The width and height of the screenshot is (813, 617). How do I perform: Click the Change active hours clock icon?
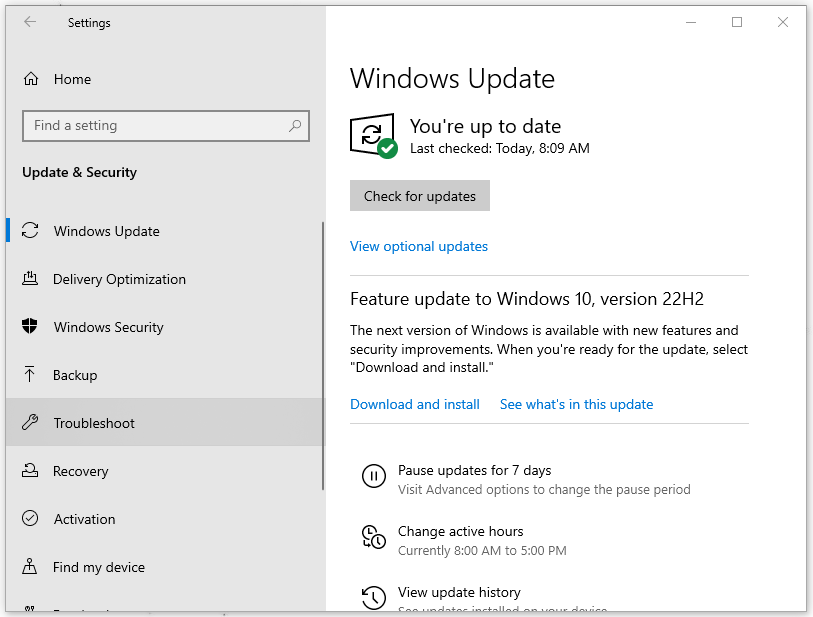(x=373, y=538)
